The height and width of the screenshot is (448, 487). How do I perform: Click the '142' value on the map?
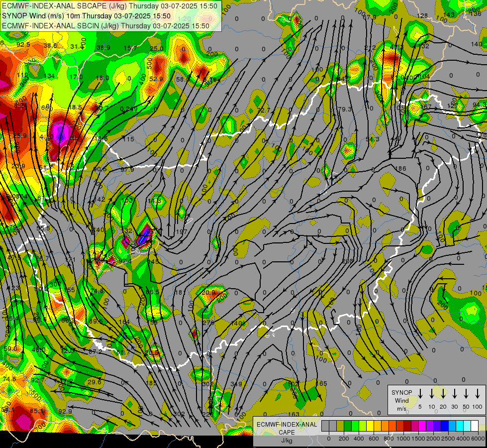(99, 199)
